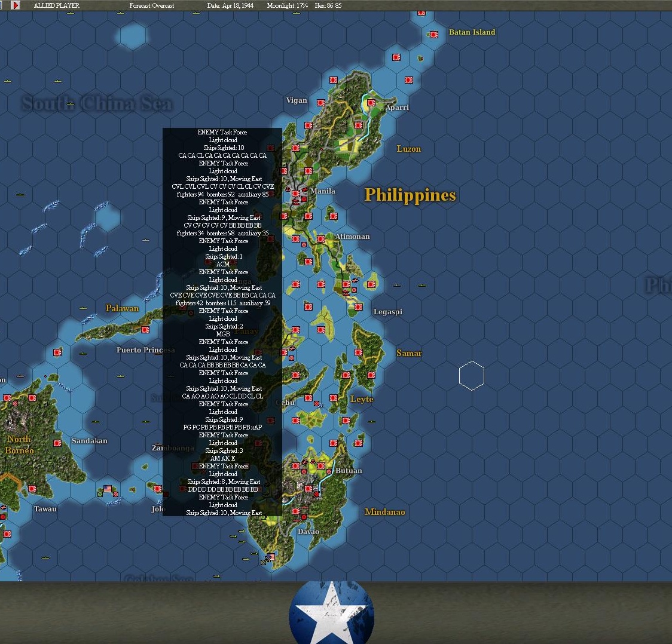Click the 'DD DD DD BB BB BB BB BB' line
The image size is (672, 644).
(x=223, y=489)
